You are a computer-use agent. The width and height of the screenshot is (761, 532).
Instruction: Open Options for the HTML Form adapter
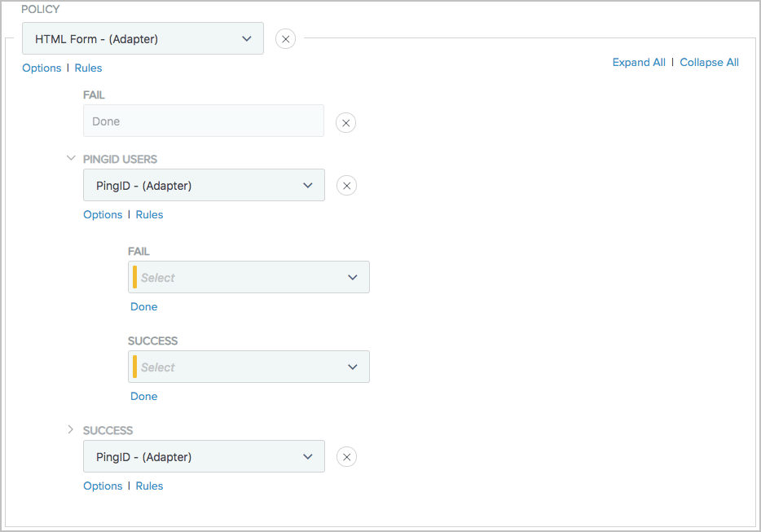(x=42, y=68)
